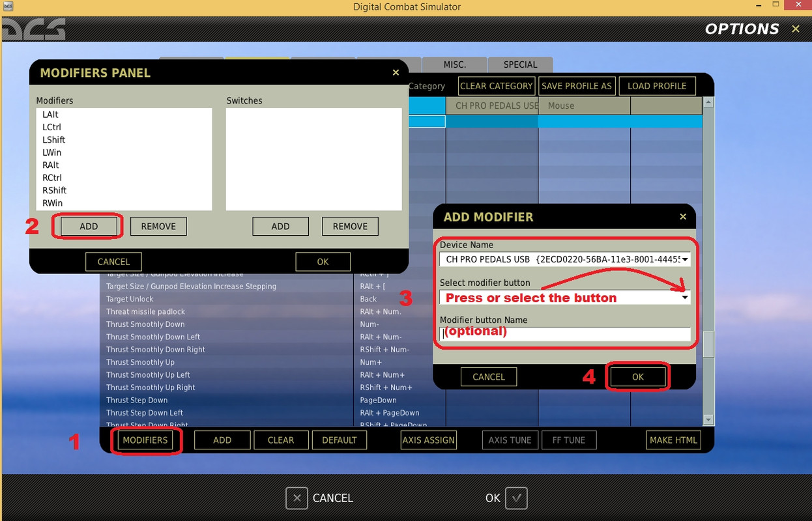Click the bottom CANCEL X icon
The height and width of the screenshot is (521, 812).
click(x=297, y=498)
